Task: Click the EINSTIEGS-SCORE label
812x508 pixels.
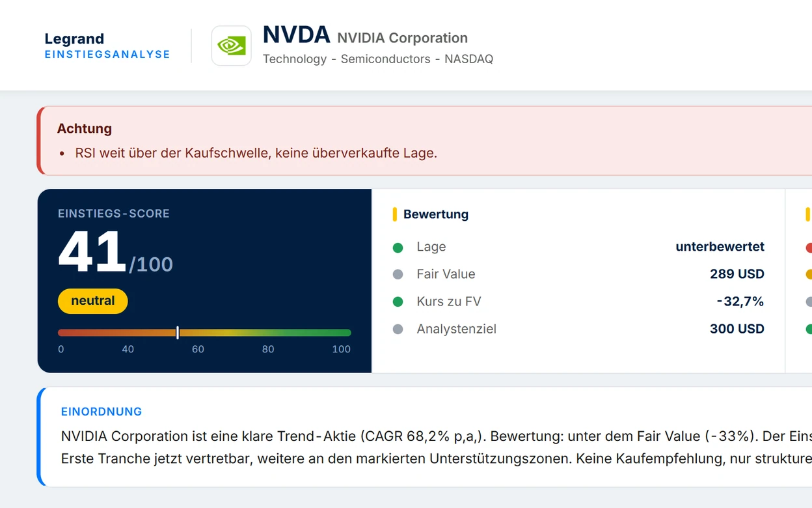Action: (114, 213)
